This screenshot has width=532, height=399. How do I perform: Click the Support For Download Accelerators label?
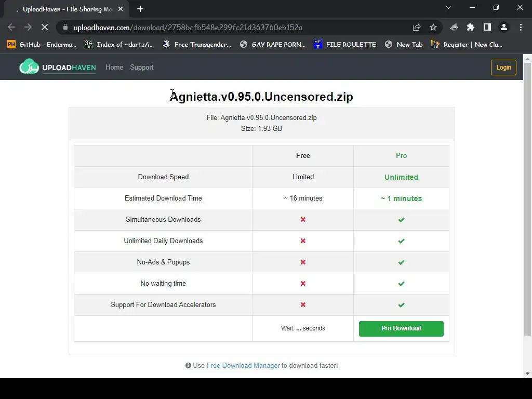click(x=163, y=304)
